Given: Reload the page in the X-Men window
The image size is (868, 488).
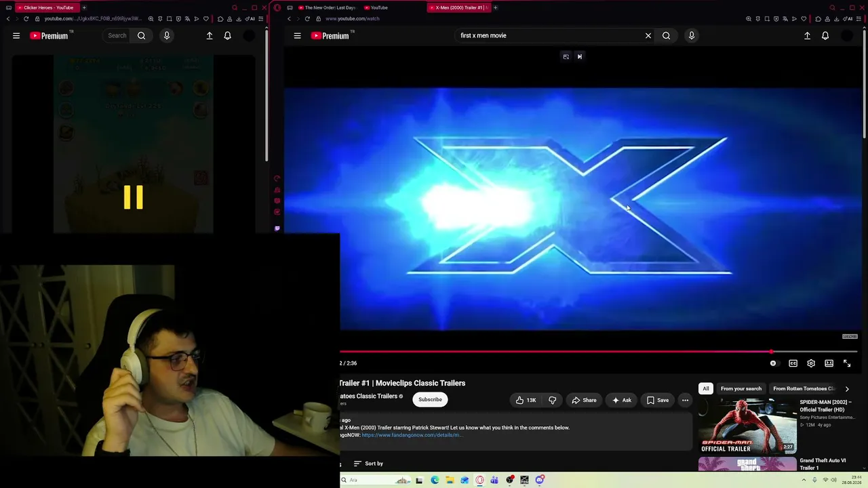Looking at the screenshot, I should point(307,19).
